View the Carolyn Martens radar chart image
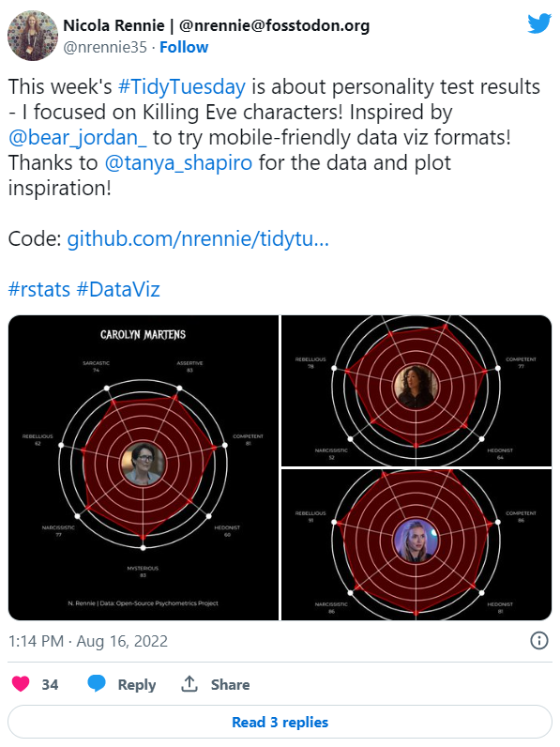560x747 pixels. coord(144,467)
